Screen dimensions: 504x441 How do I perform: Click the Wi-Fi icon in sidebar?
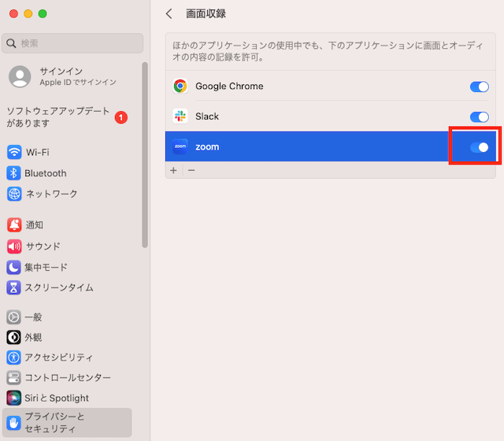pyautogui.click(x=13, y=152)
